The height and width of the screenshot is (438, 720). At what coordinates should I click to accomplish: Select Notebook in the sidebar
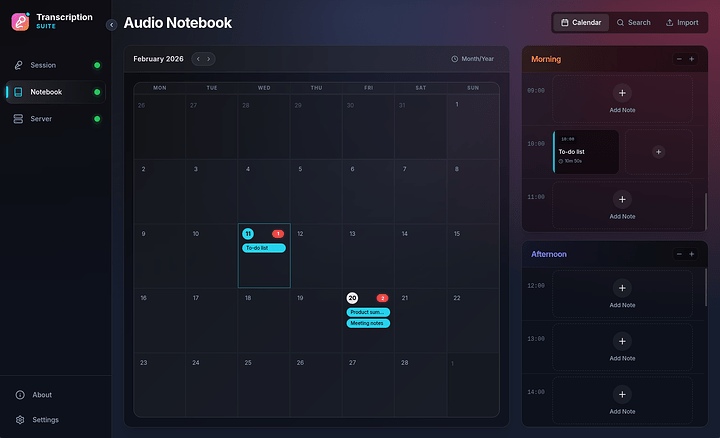(x=55, y=92)
